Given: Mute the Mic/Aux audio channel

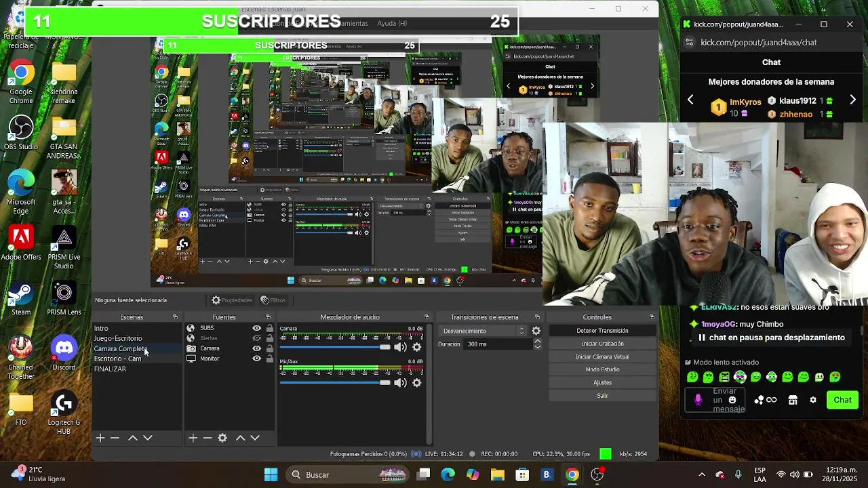Looking at the screenshot, I should [401, 383].
